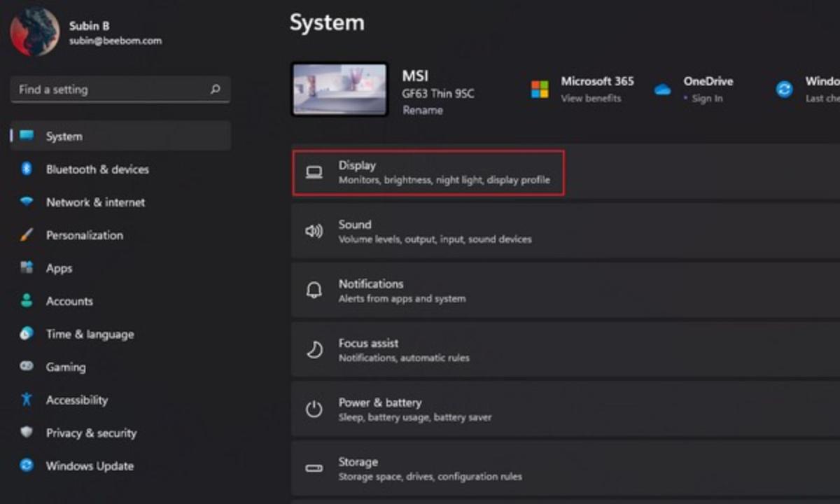Image resolution: width=840 pixels, height=504 pixels.
Task: Click the Find a setting search box
Action: pos(119,90)
